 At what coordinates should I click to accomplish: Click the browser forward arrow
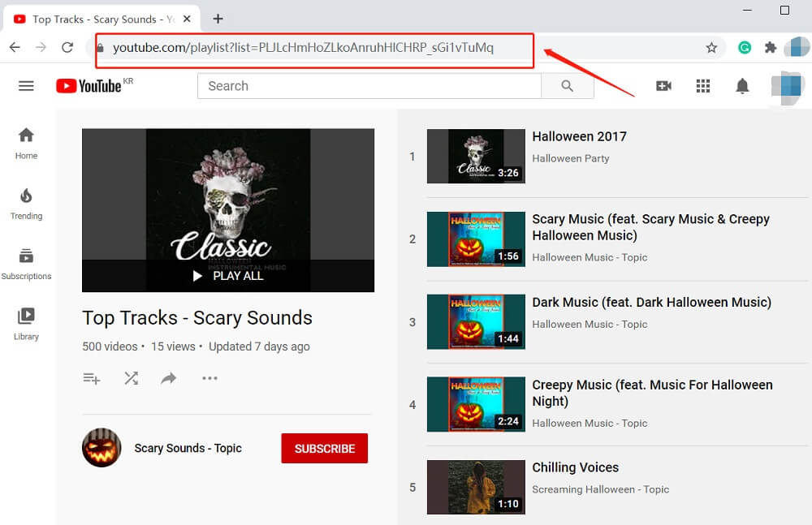click(41, 48)
